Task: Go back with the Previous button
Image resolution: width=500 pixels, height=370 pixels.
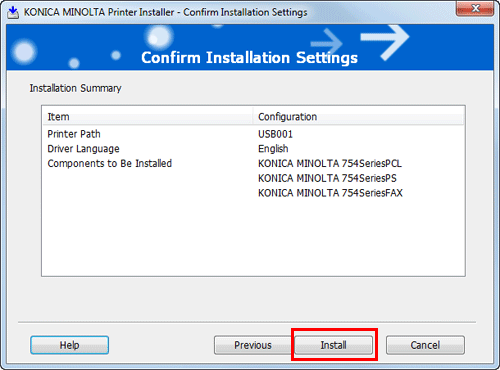Action: click(253, 345)
